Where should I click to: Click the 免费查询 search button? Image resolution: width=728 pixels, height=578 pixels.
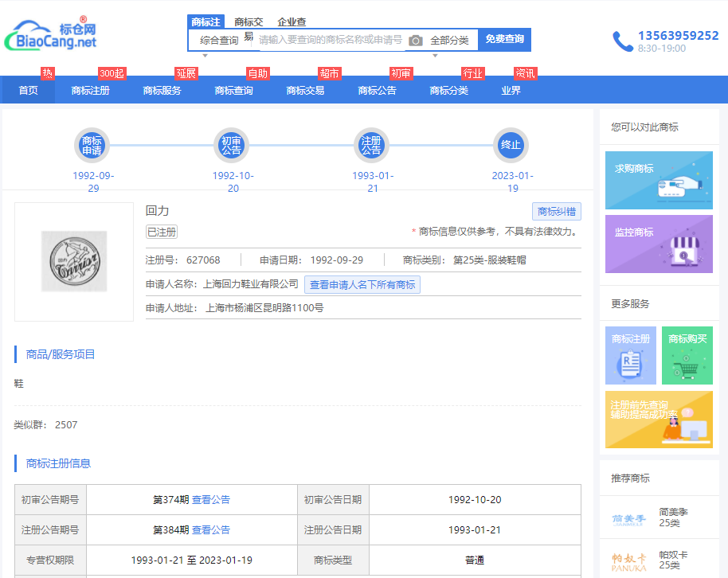[505, 40]
